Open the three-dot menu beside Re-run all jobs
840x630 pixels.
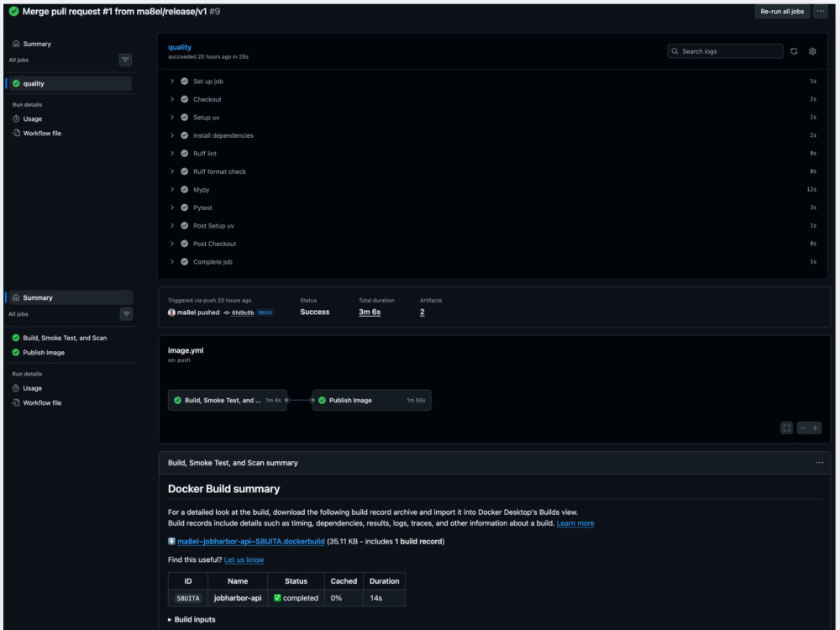820,11
